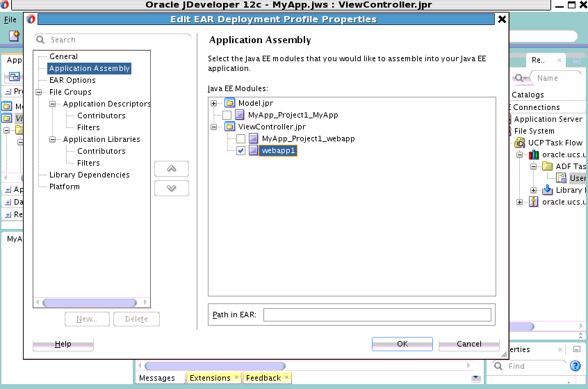Click the second oracle.ucs jar icon
Viewport: 588px width, 389px height.
(x=534, y=202)
